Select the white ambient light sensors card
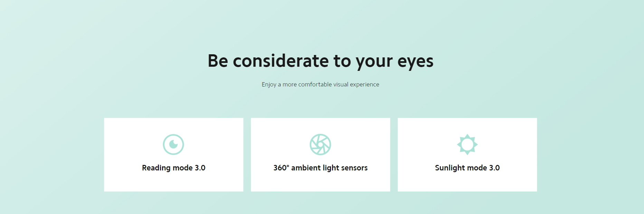 tap(321, 155)
